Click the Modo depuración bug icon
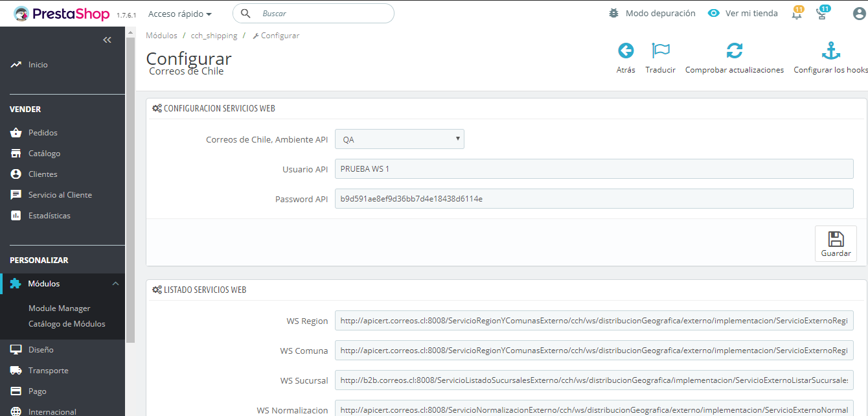This screenshot has height=416, width=868. (614, 13)
